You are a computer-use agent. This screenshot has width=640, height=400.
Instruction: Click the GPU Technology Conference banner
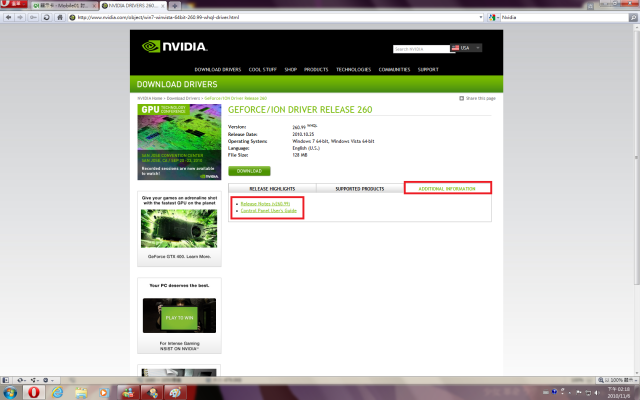coord(179,142)
